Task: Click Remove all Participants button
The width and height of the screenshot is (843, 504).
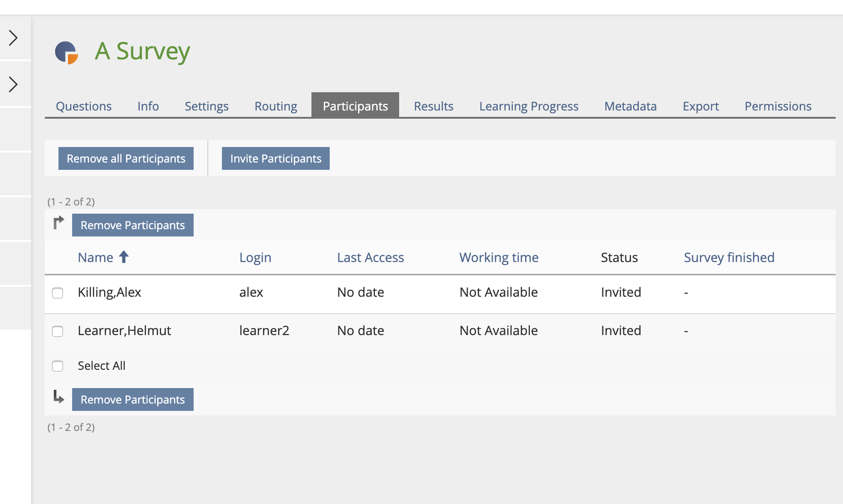Action: pos(126,158)
